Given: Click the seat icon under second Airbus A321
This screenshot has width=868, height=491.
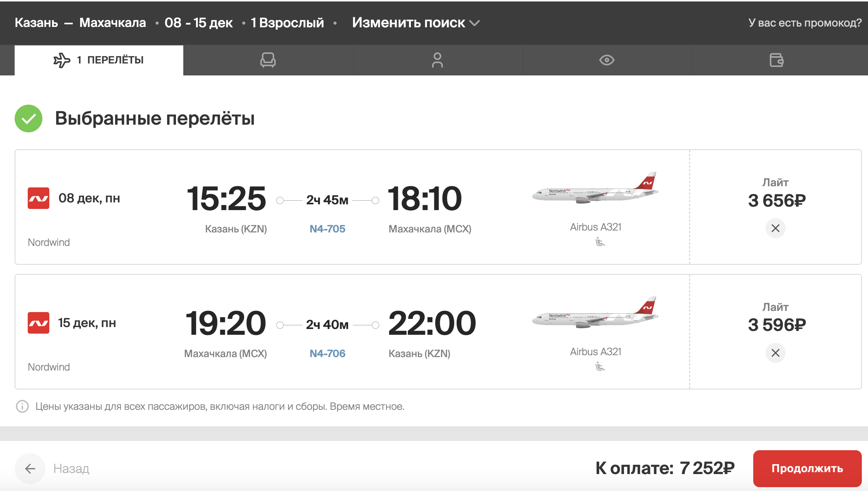Looking at the screenshot, I should pos(600,367).
